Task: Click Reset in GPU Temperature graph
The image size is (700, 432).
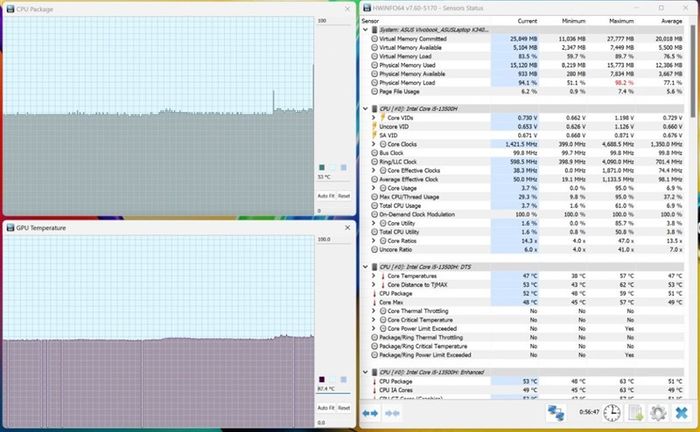Action: pos(344,406)
